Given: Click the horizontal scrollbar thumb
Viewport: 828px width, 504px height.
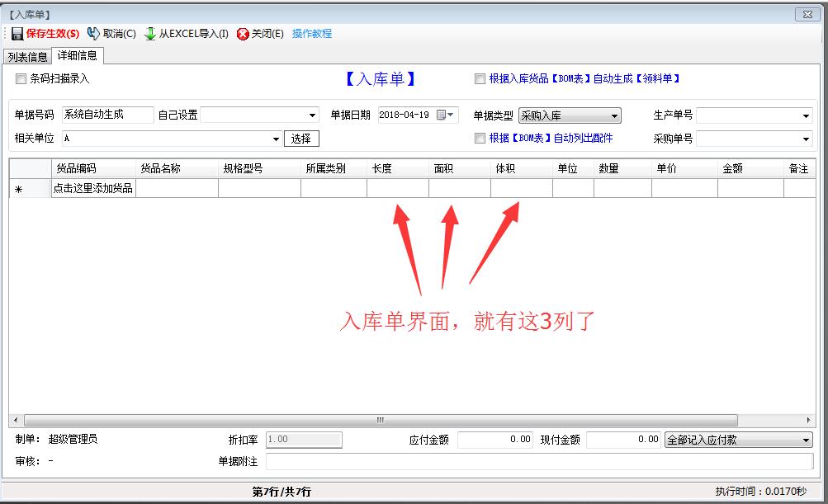Looking at the screenshot, I should click(380, 420).
